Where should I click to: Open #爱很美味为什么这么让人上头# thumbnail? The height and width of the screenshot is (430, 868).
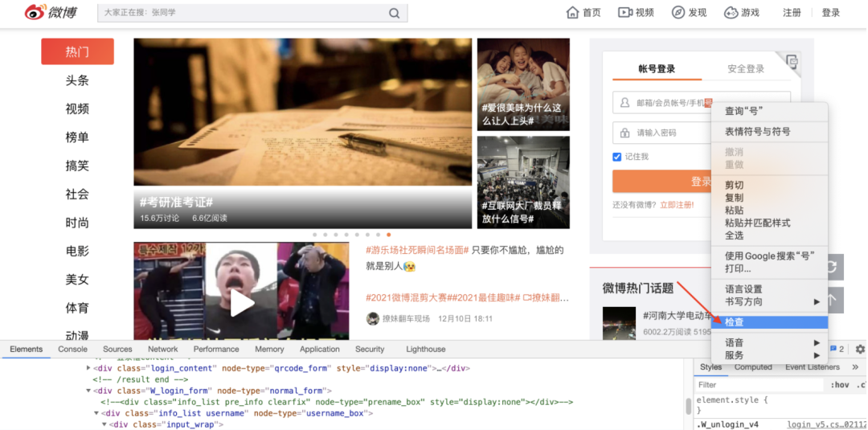click(x=523, y=84)
